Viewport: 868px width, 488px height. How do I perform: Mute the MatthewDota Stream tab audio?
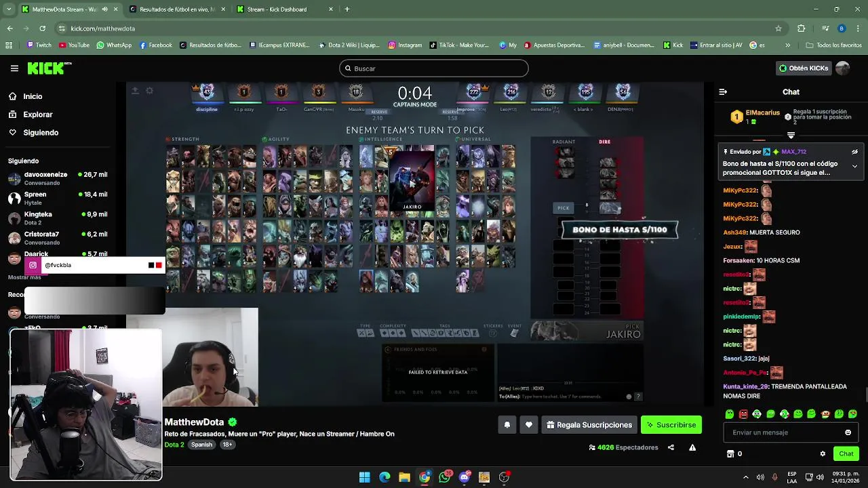click(104, 9)
